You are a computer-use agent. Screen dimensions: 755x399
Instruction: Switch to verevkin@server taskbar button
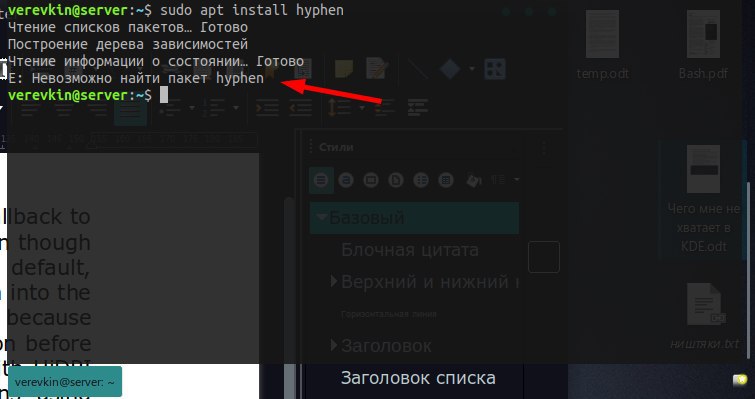pos(65,382)
